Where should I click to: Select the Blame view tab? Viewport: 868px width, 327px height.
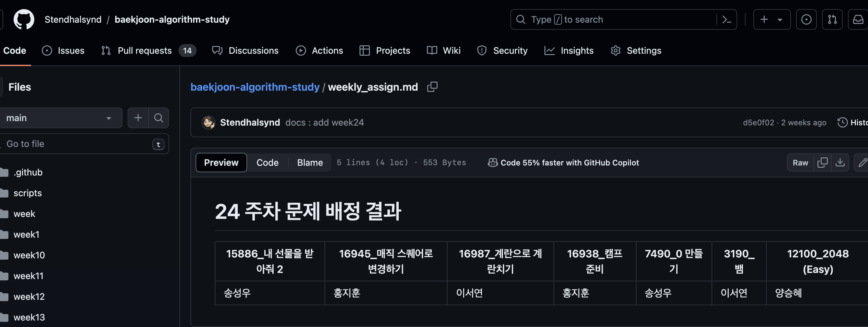click(x=310, y=163)
